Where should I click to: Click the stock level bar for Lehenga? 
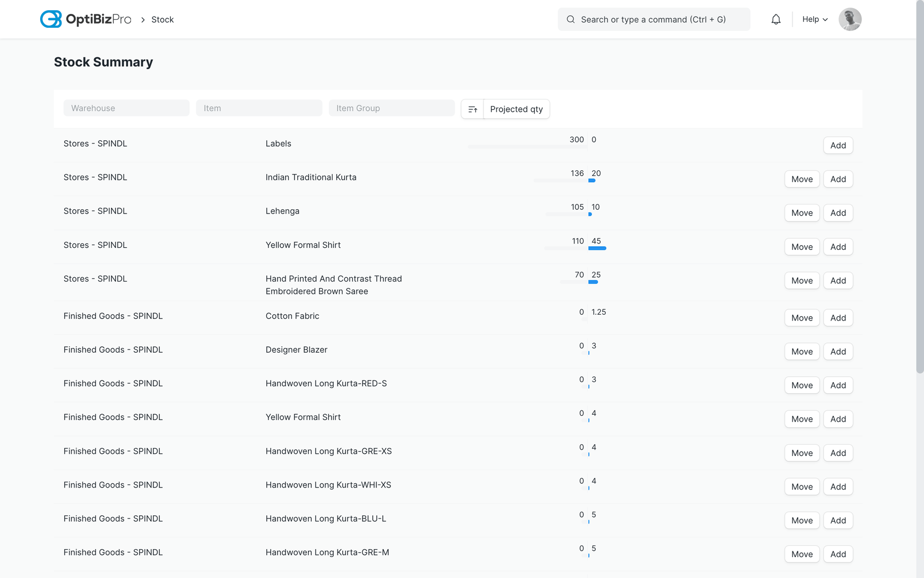(567, 214)
